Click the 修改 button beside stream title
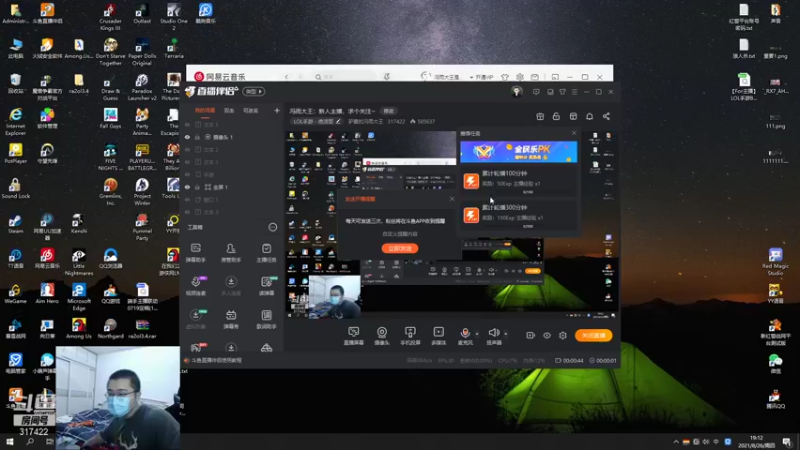This screenshot has height=450, width=800. 389,111
